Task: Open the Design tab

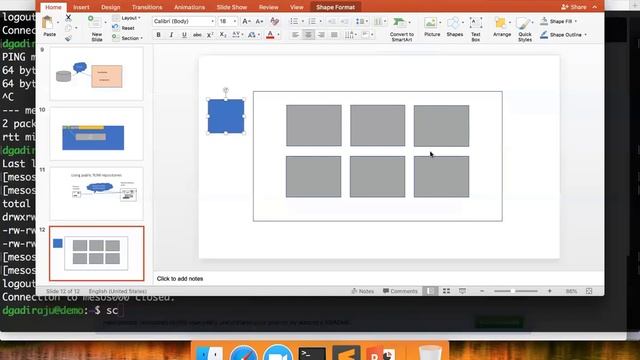Action: tap(111, 7)
